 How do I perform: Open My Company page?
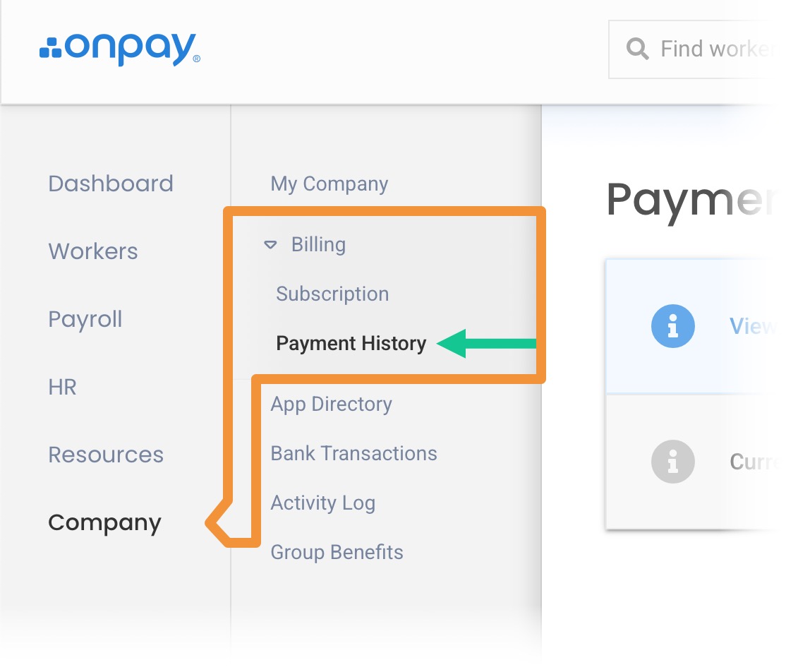(329, 184)
